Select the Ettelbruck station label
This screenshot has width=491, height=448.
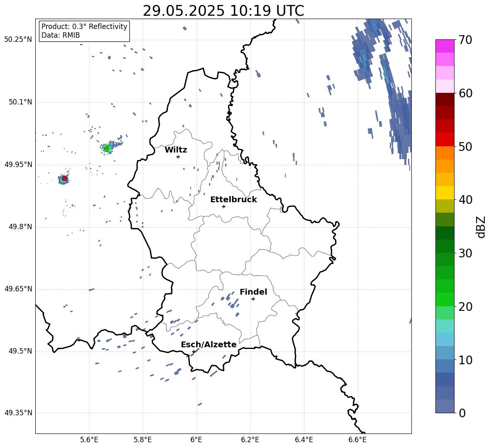(233, 200)
